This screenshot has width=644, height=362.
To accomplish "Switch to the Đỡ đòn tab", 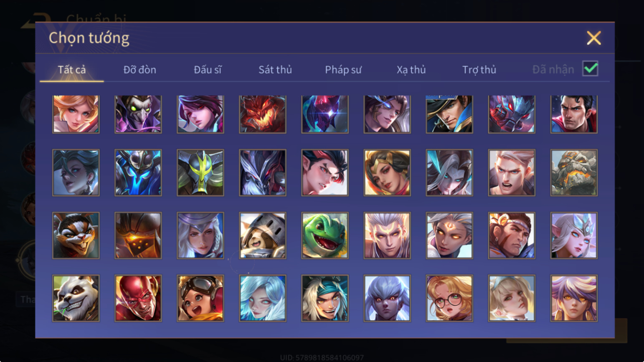I will click(x=140, y=70).
